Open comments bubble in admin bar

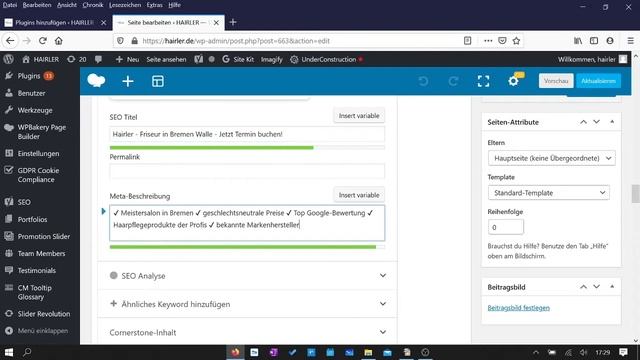coord(98,59)
